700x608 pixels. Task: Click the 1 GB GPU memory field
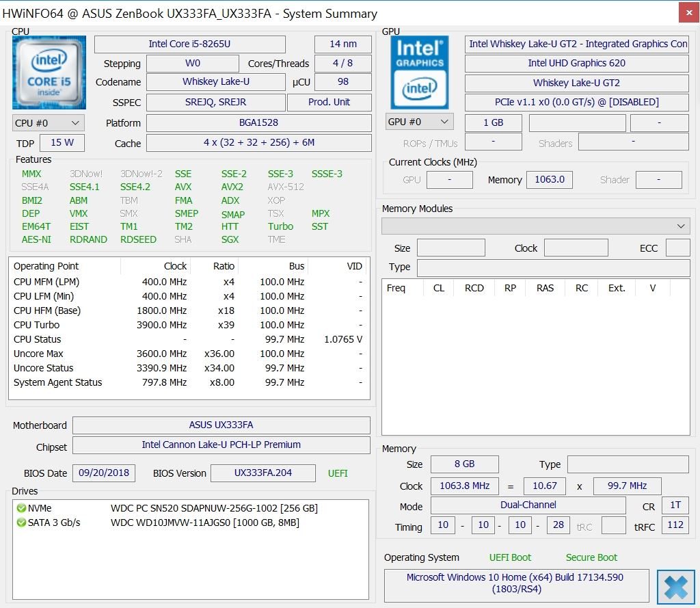point(494,123)
